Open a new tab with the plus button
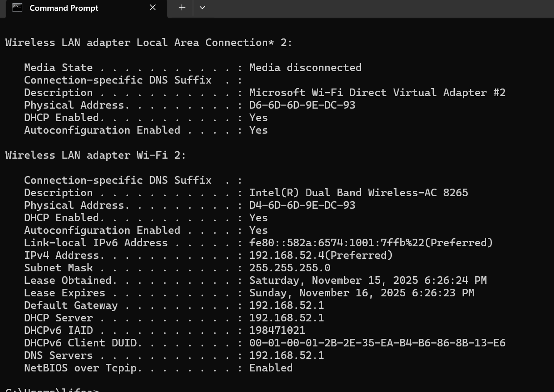Viewport: 554px width, 392px height. click(x=182, y=8)
